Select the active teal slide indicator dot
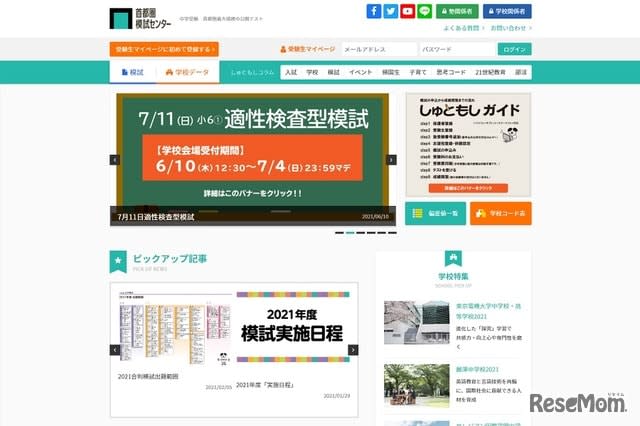Screen dimensions: 640x426 point(350,233)
